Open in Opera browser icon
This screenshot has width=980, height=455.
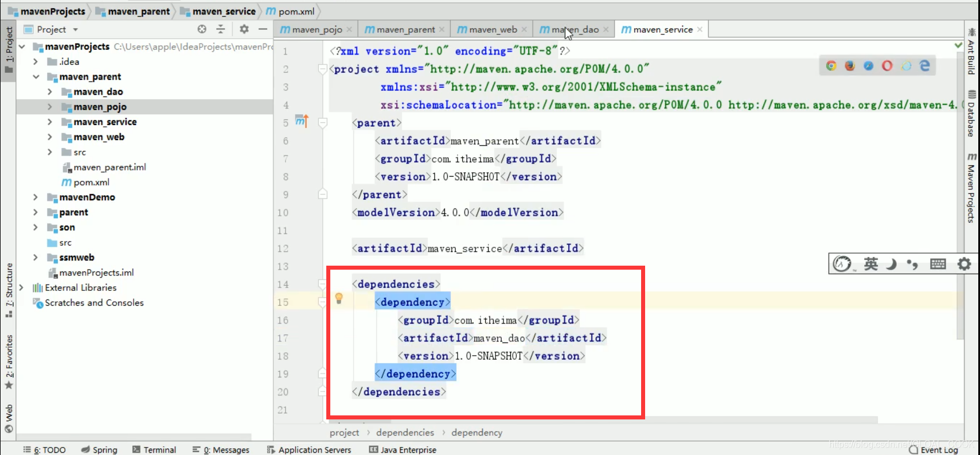coord(887,66)
